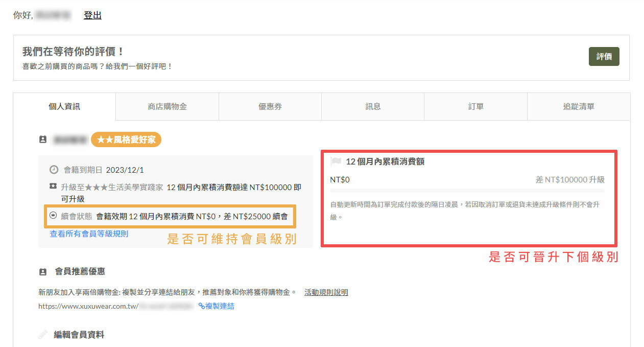Click the 評價 review button
This screenshot has width=644, height=347.
point(604,57)
